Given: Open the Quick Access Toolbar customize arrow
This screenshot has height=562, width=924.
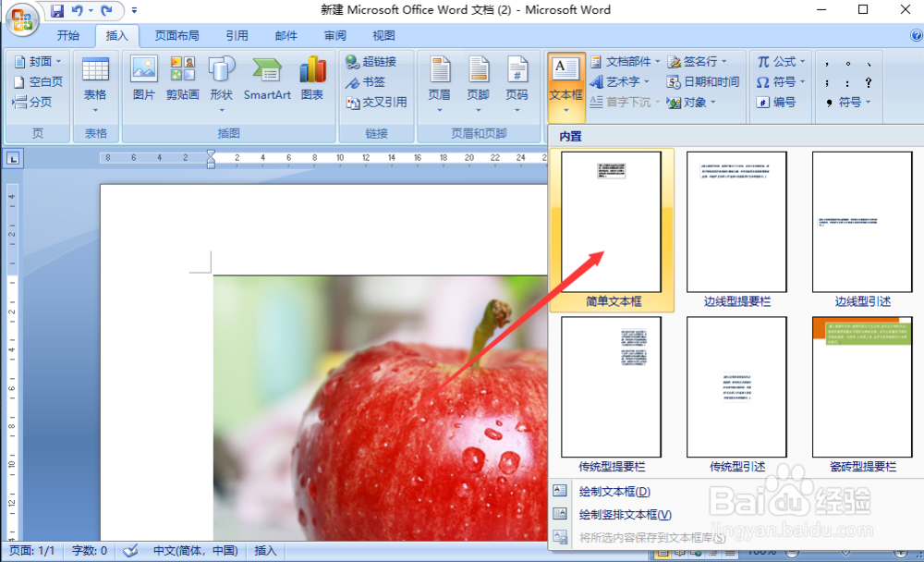Looking at the screenshot, I should click(134, 10).
